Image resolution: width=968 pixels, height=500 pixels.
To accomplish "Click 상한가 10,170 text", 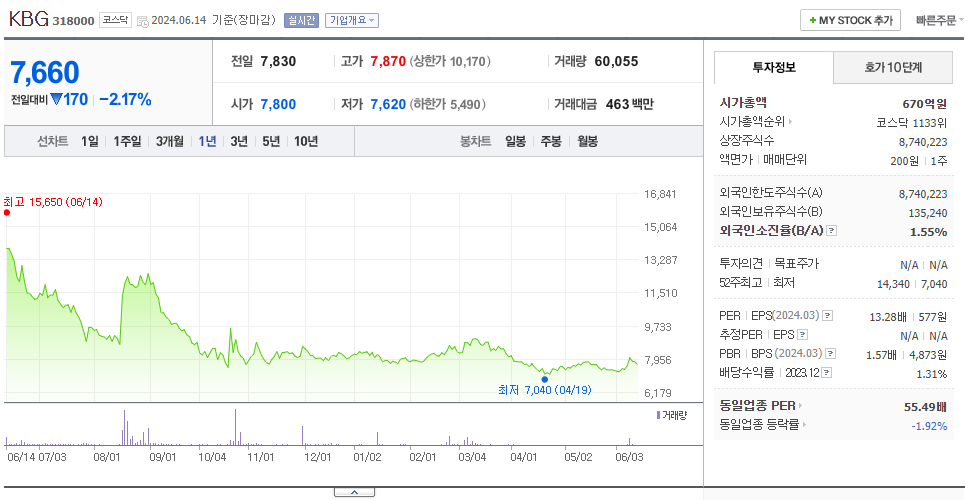I will click(x=450, y=61).
